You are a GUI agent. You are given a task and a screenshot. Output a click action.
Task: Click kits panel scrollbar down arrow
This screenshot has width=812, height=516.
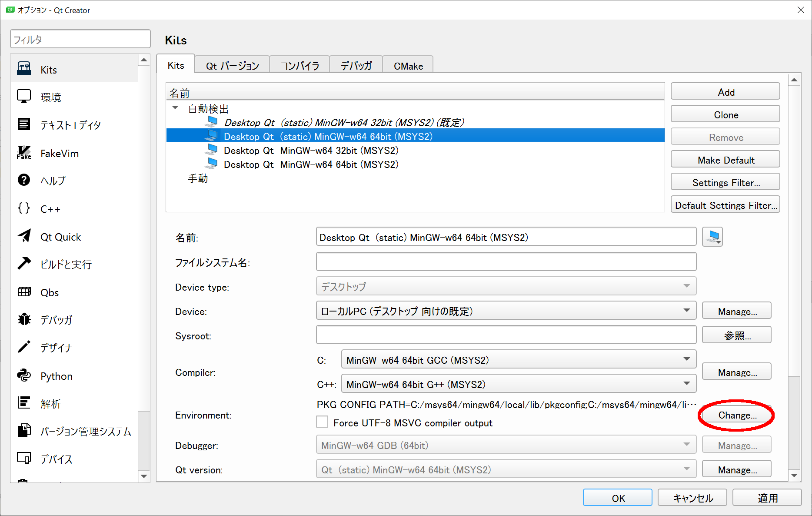pyautogui.click(x=794, y=475)
